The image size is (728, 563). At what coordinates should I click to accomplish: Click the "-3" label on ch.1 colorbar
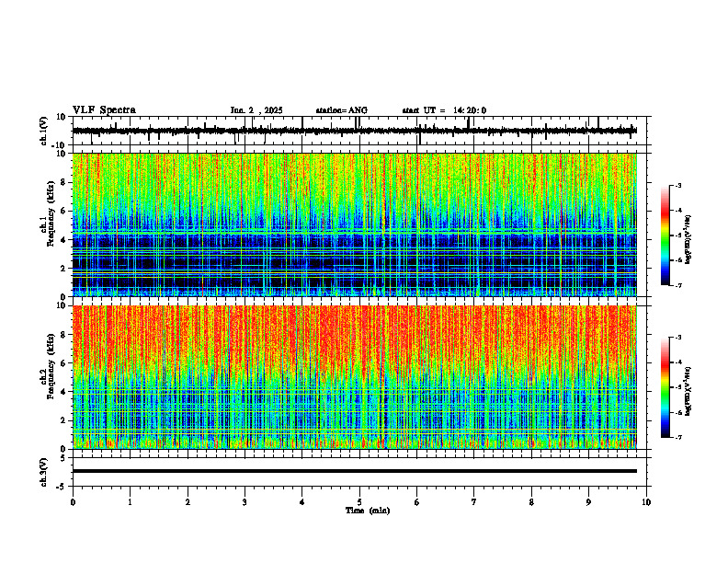(x=678, y=185)
